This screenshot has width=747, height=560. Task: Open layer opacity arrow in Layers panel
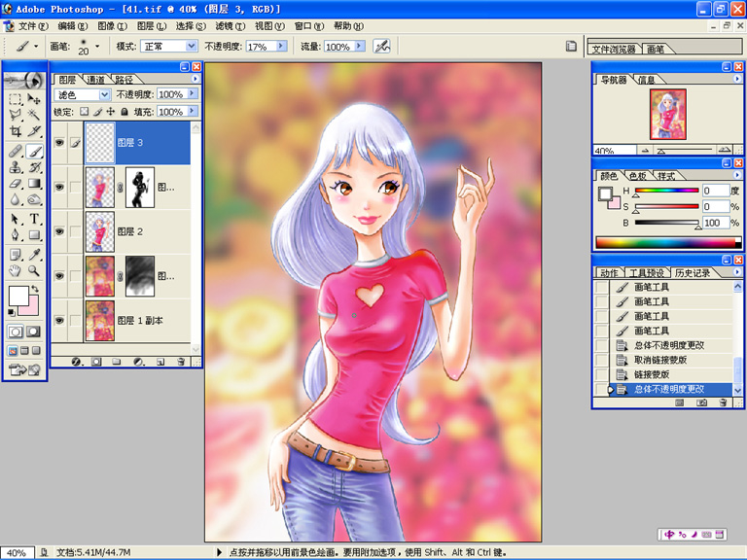point(193,93)
